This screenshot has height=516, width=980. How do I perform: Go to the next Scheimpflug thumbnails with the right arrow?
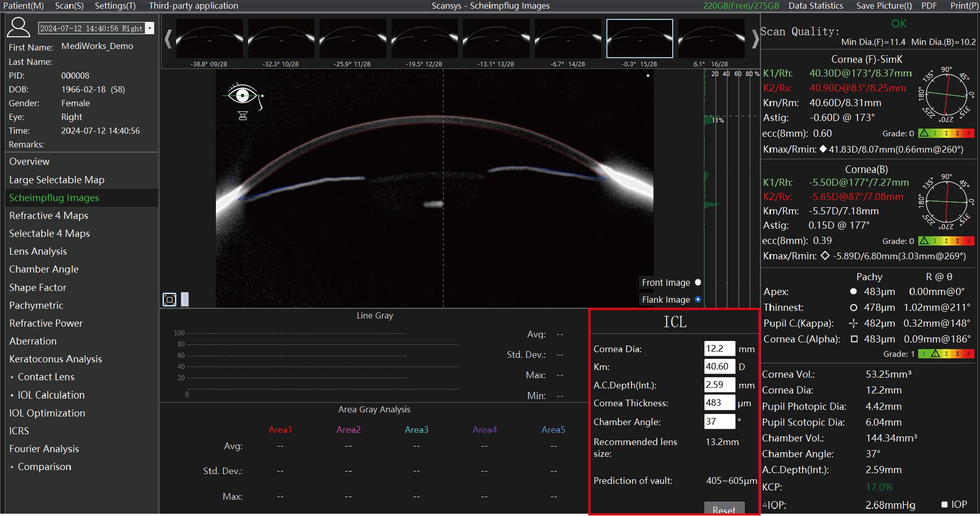click(755, 39)
